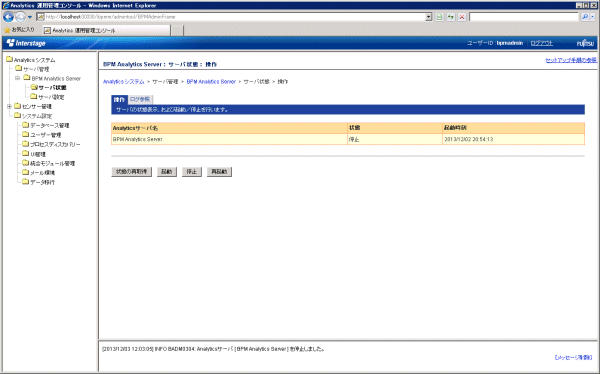The height and width of the screenshot is (374, 600).
Task: Click the green Refresh page icon
Action: 451,17
